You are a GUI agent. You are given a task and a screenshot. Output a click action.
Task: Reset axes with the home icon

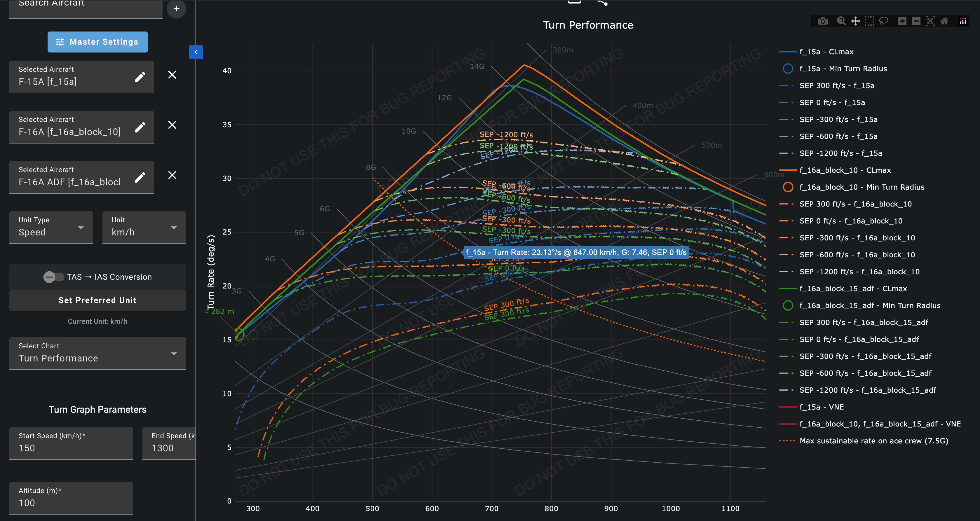944,21
